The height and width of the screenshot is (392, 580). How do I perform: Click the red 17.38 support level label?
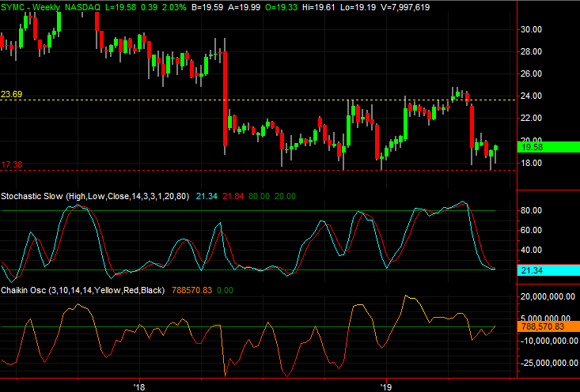[x=11, y=164]
